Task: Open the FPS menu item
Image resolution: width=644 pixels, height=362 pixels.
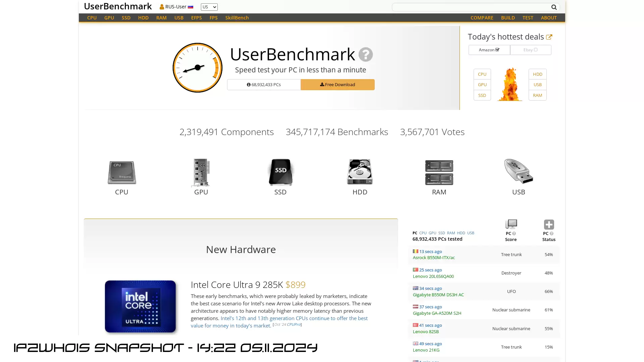Action: [214, 18]
